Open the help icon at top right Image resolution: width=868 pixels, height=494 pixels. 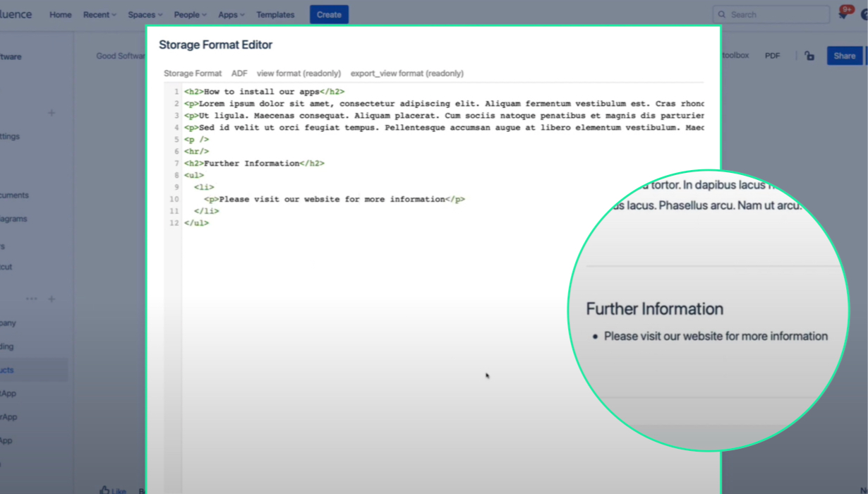(864, 14)
